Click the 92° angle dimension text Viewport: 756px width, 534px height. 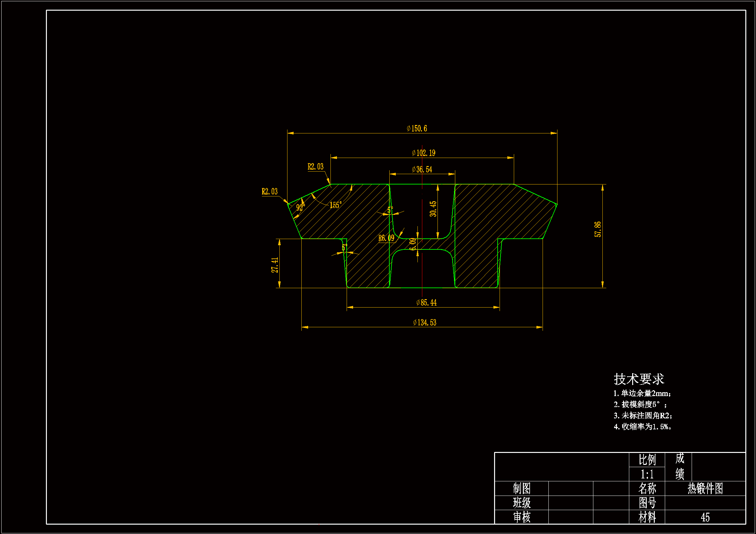point(300,208)
